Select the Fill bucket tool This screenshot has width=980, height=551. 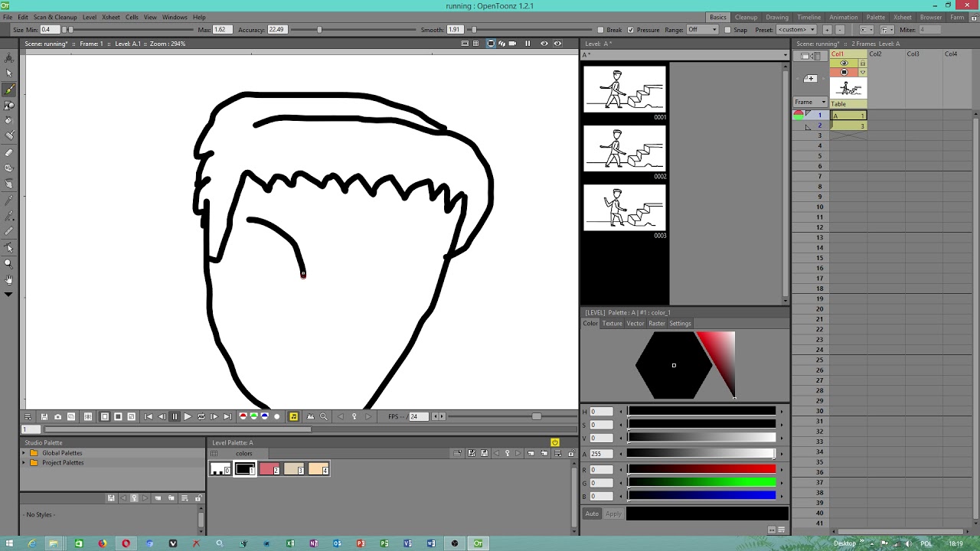[x=8, y=121]
